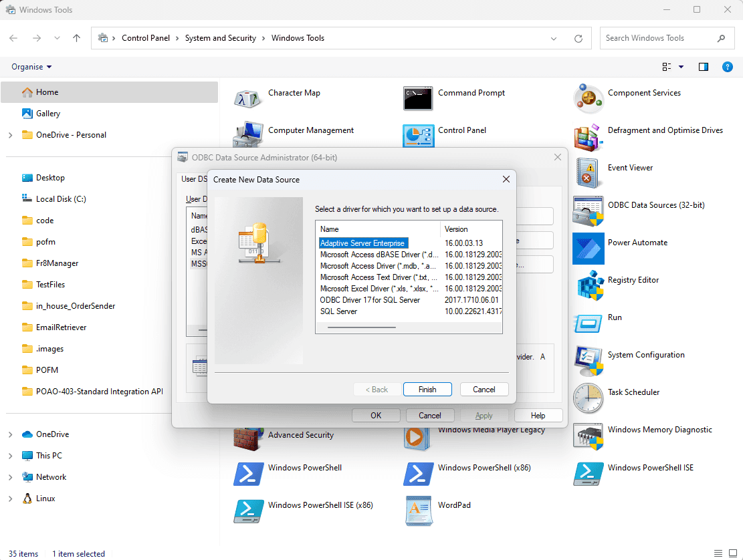Image resolution: width=743 pixels, height=560 pixels.
Task: Click the driver list horizontal scrollbar
Action: pos(361,327)
